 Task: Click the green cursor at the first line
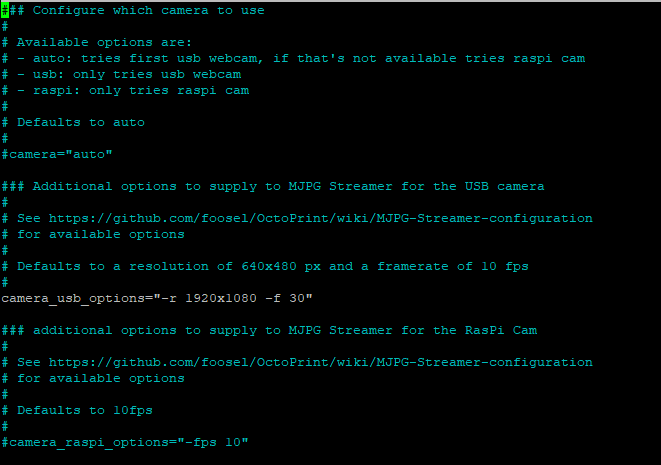click(x=5, y=11)
